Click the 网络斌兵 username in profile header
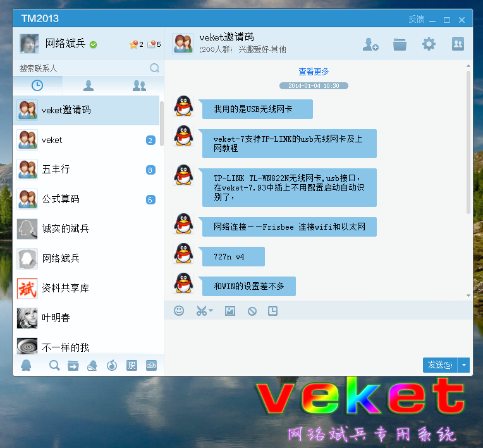The height and width of the screenshot is (448, 483). (65, 44)
